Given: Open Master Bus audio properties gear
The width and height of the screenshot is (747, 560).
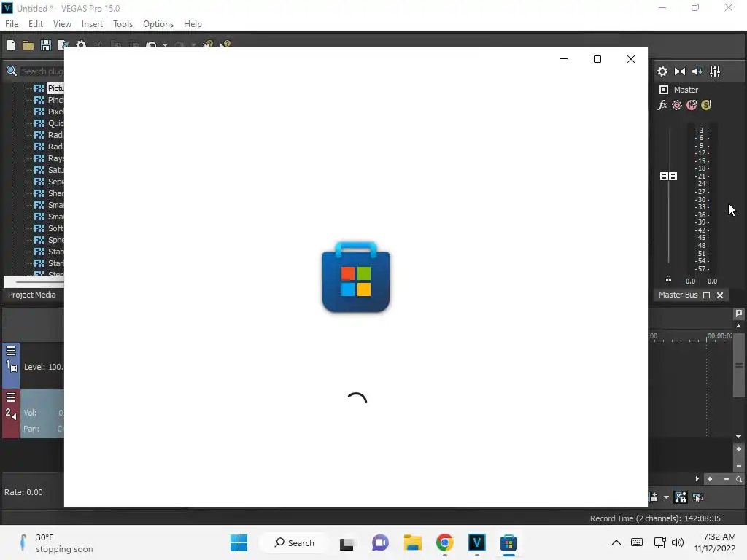Looking at the screenshot, I should click(x=662, y=71).
